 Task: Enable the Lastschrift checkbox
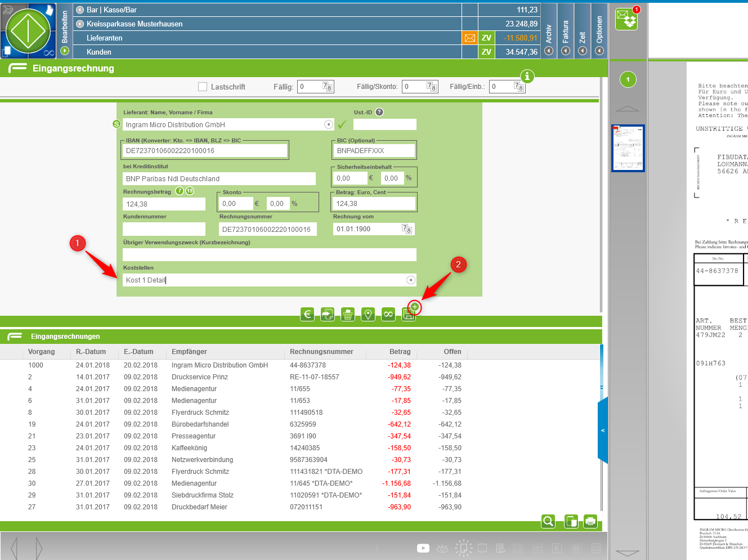(203, 87)
